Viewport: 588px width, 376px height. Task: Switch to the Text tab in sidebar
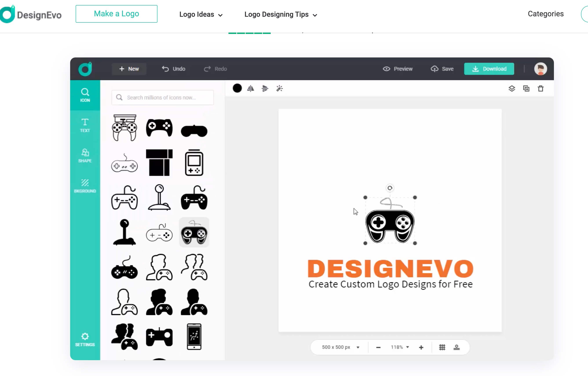click(85, 125)
